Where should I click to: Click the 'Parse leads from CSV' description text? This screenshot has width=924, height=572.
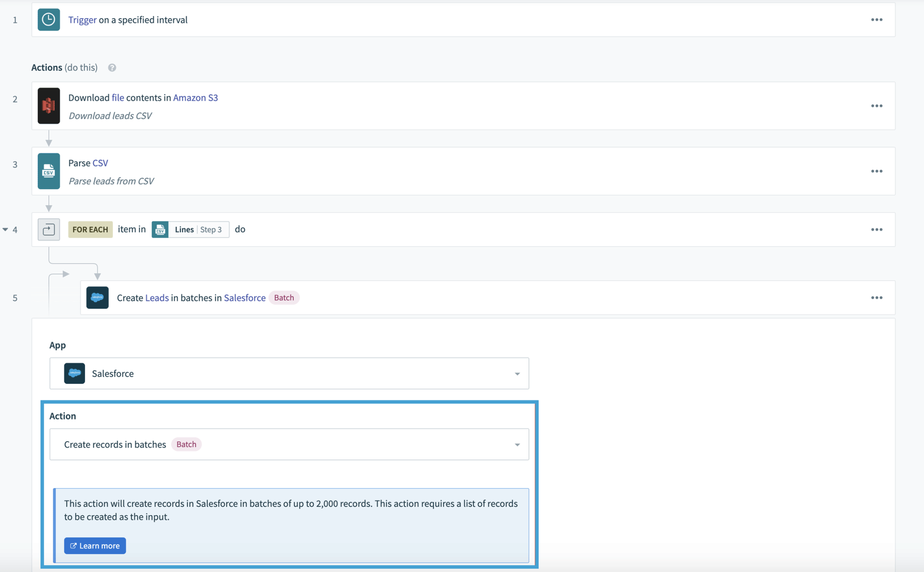coord(111,181)
